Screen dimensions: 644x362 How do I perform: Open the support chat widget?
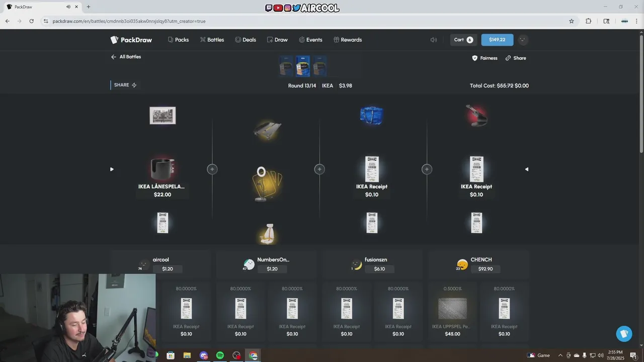(624, 334)
